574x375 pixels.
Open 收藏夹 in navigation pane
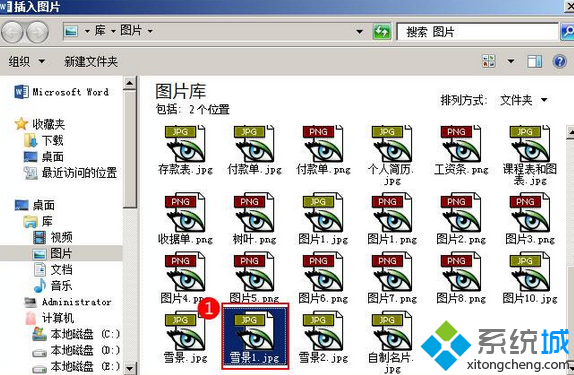[x=40, y=124]
